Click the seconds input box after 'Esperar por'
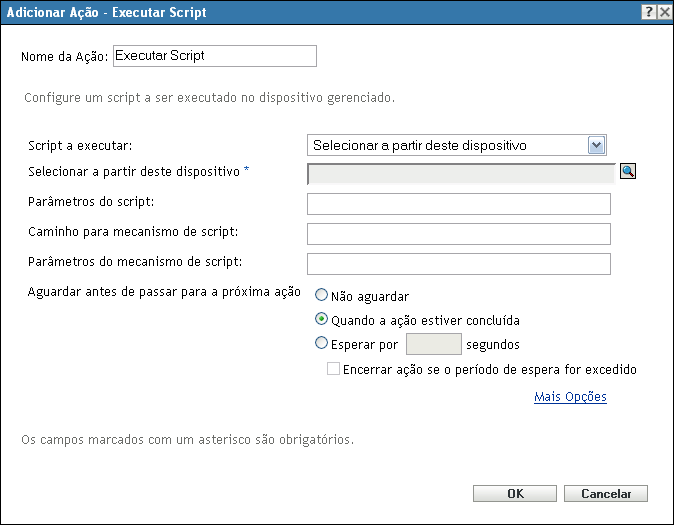 point(431,345)
